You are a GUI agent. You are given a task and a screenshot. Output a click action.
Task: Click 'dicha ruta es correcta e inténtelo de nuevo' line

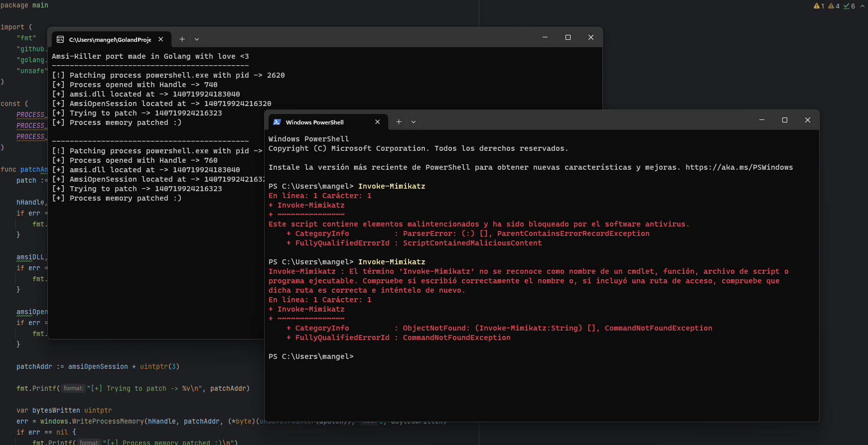(x=367, y=290)
